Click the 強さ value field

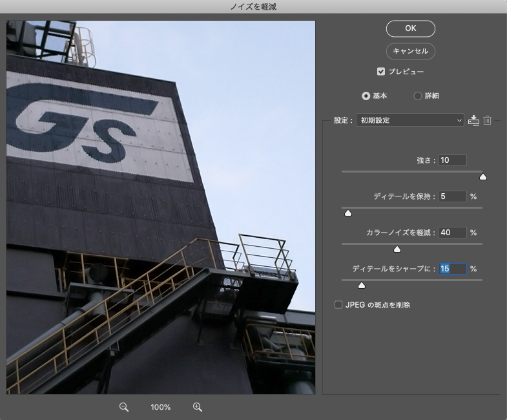(452, 160)
